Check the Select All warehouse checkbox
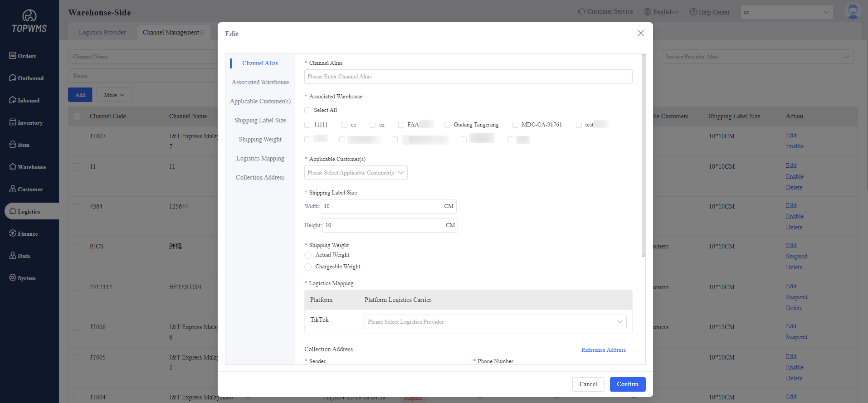 [307, 110]
